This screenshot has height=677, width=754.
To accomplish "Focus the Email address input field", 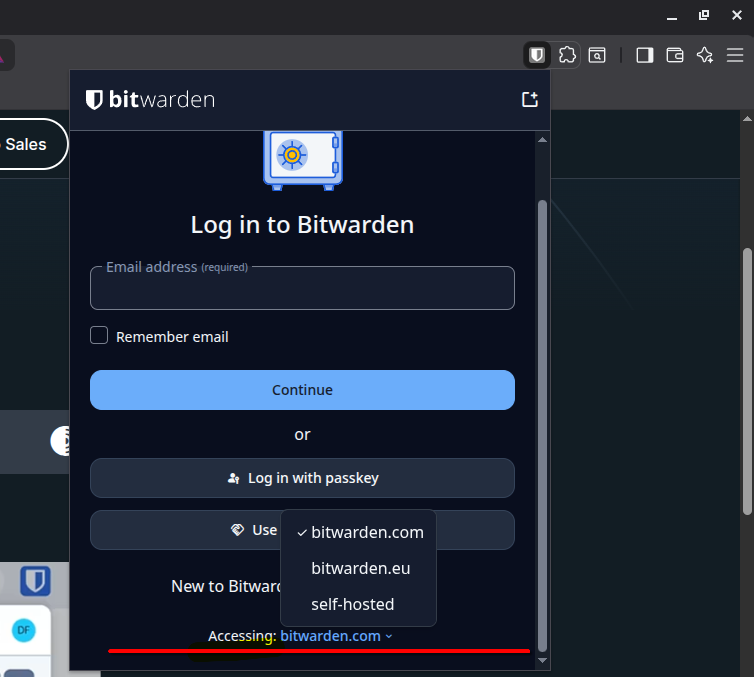I will (x=302, y=288).
